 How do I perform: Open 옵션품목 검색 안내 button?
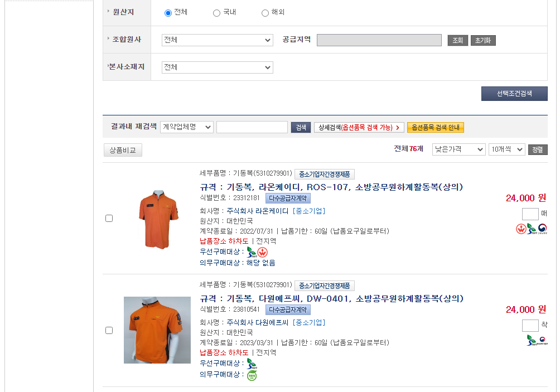click(x=436, y=128)
